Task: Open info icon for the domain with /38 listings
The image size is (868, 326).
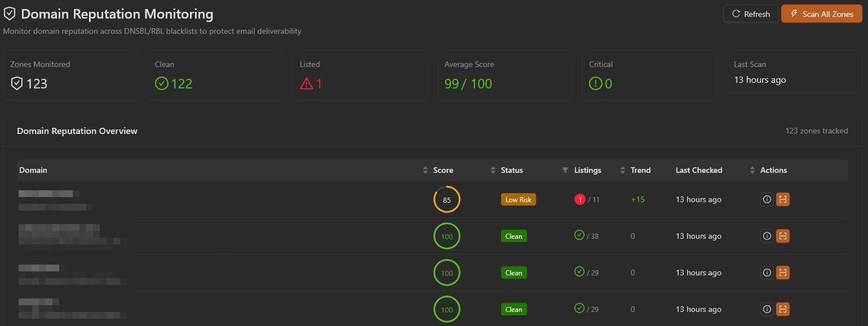Action: 767,236
